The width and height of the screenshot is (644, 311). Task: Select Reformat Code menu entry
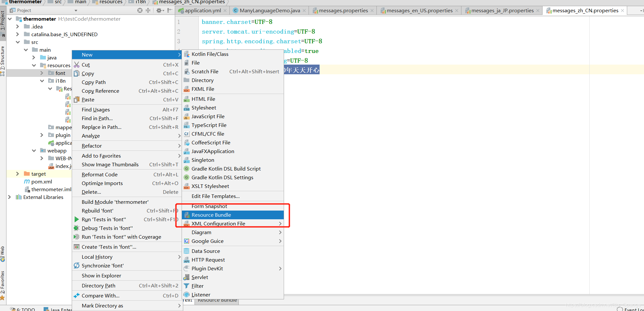tap(126, 174)
